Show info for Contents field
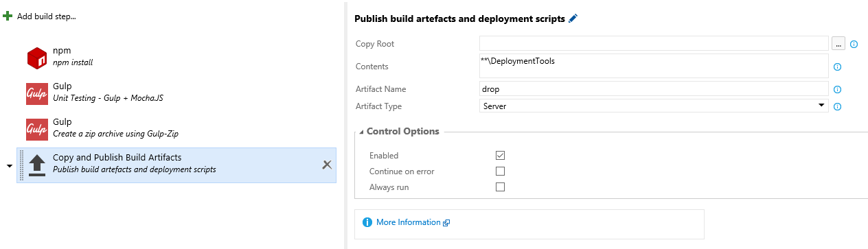 pyautogui.click(x=837, y=67)
